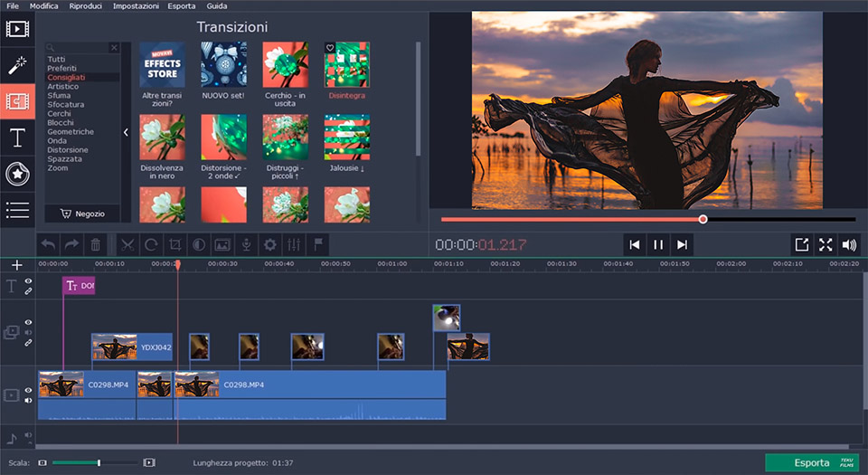Open the audio equalizer sliders icon
Screen dimensions: 868x475
click(294, 244)
